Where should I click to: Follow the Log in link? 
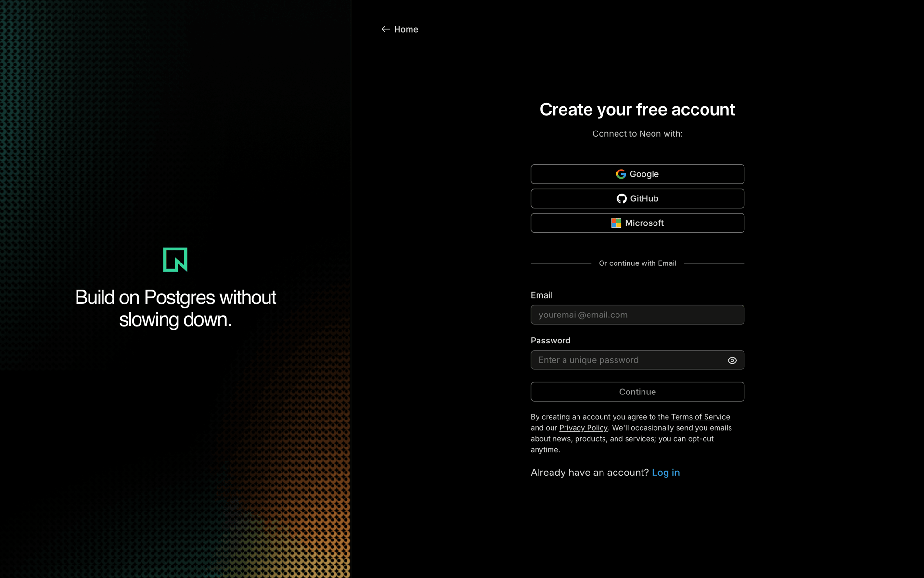coord(666,473)
